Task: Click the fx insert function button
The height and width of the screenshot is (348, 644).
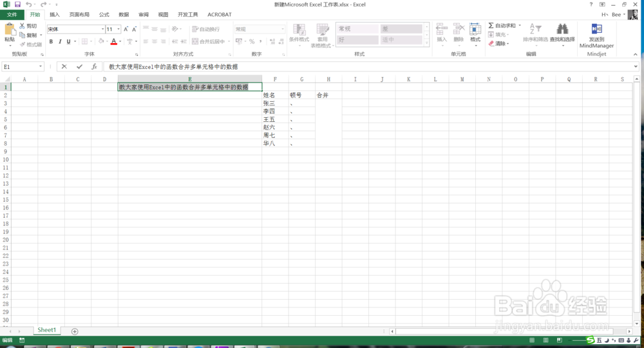Action: (x=94, y=66)
